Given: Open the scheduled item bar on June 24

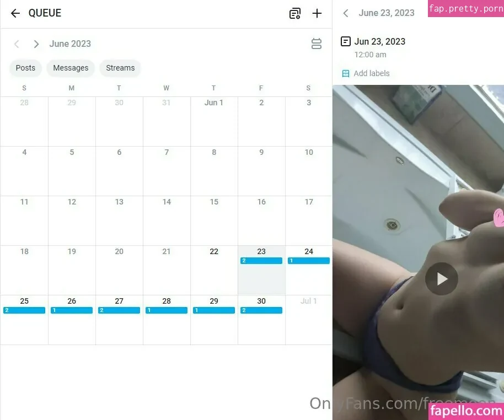Looking at the screenshot, I should [x=309, y=261].
